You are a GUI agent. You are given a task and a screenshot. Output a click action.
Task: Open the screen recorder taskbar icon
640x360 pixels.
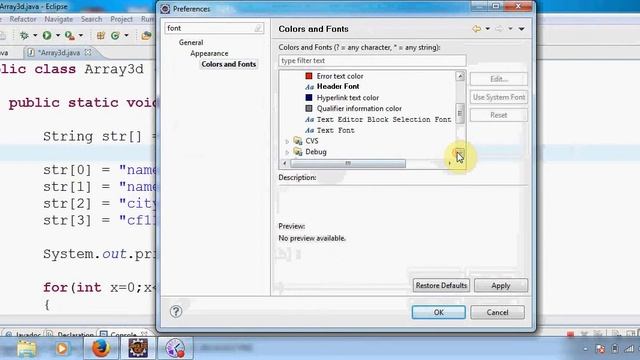tap(175, 348)
